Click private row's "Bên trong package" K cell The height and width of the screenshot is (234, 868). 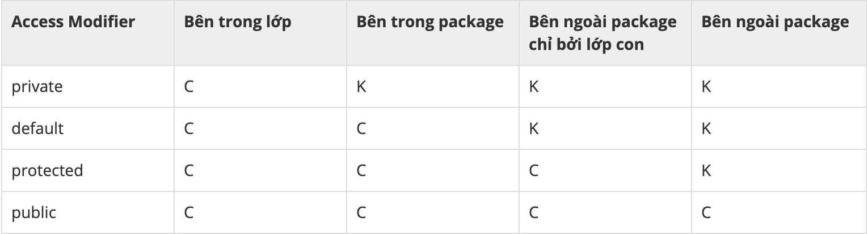point(361,87)
